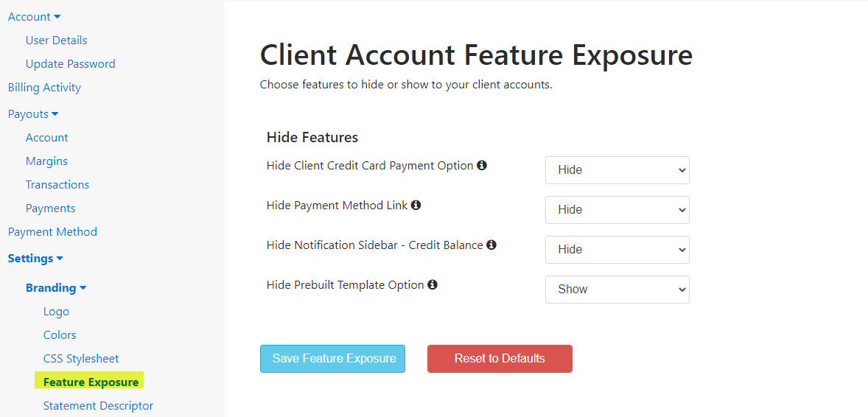Viewport: 868px width, 417px height.
Task: Select Payment Method in sidebar
Action: pyautogui.click(x=52, y=232)
